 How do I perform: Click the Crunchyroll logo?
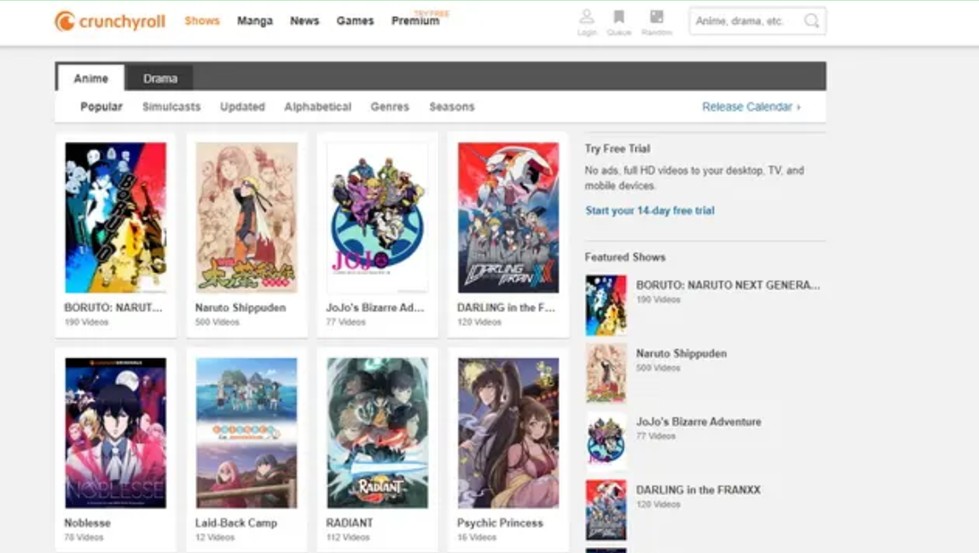pos(110,21)
